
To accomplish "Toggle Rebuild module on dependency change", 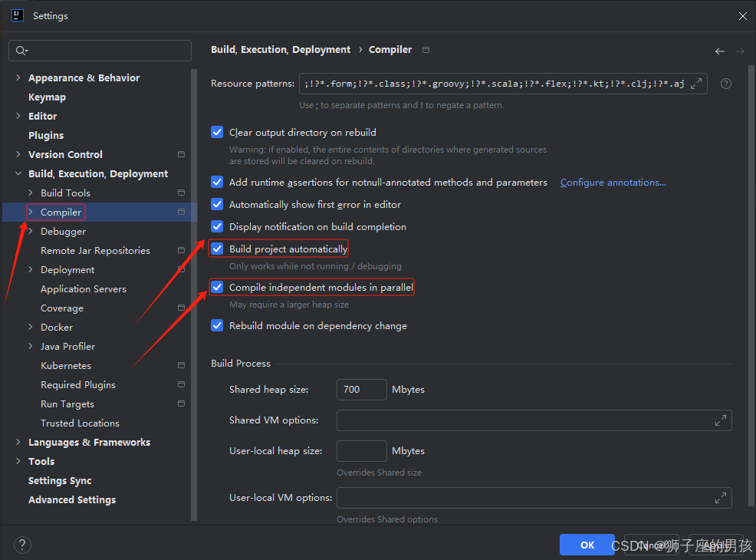I will 217,325.
